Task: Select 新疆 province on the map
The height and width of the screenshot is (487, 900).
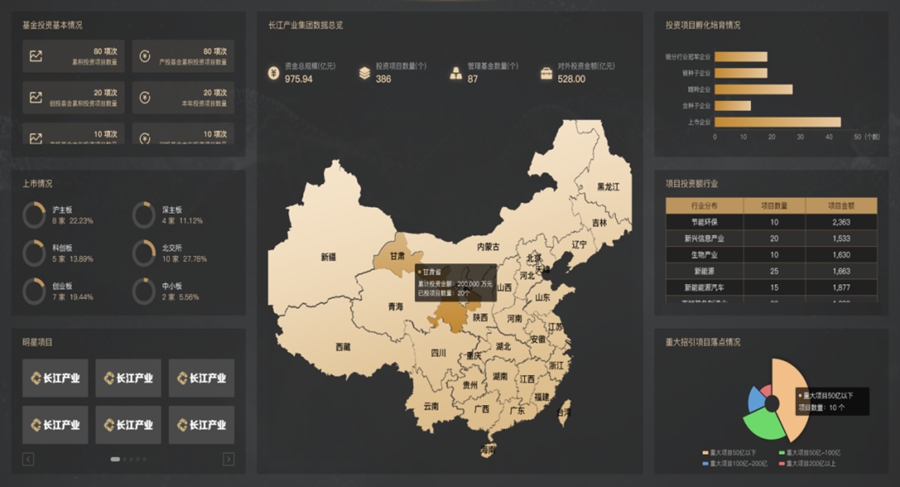Action: click(x=329, y=256)
